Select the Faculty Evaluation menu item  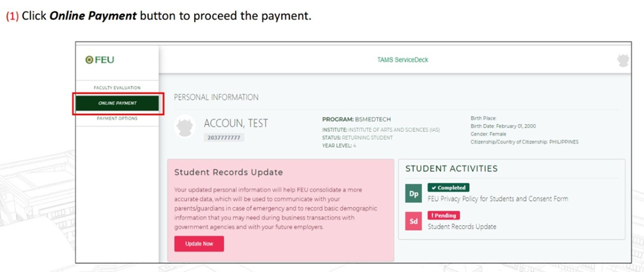click(x=117, y=88)
